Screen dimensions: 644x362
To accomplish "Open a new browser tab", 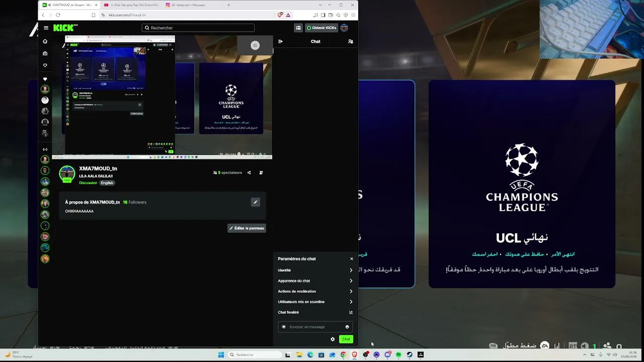I will click(x=228, y=5).
